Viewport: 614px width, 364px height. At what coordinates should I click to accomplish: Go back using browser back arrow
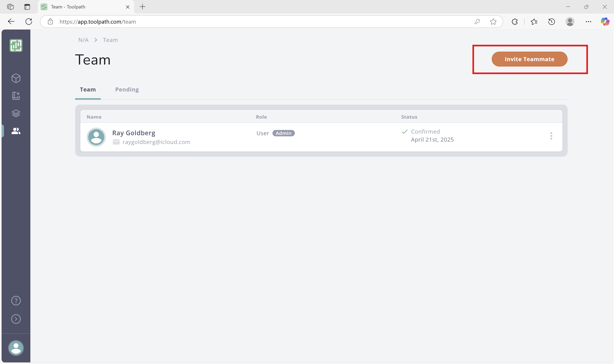click(11, 22)
